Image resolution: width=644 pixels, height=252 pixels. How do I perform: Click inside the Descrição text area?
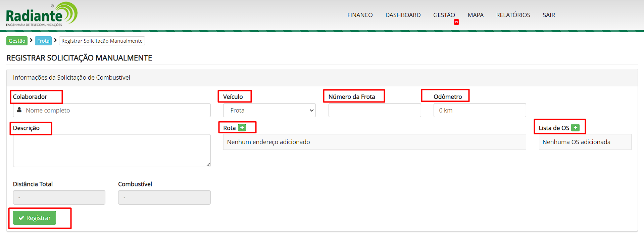[x=111, y=150]
